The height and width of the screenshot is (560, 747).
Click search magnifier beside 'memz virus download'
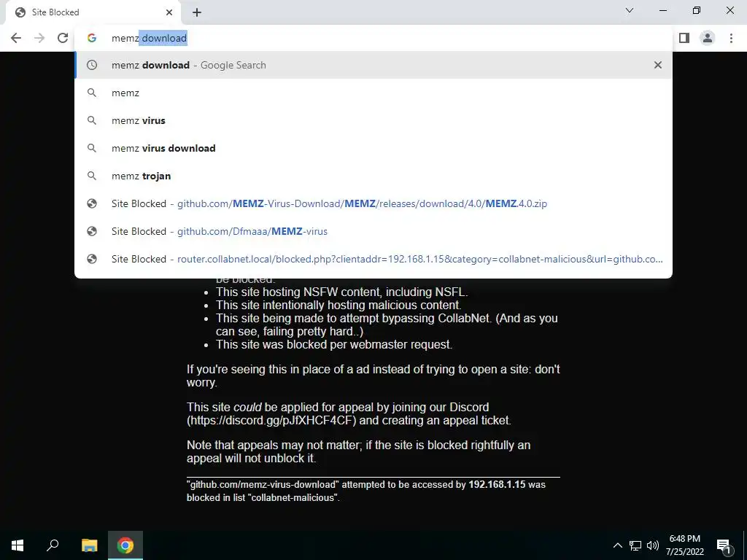click(x=92, y=148)
